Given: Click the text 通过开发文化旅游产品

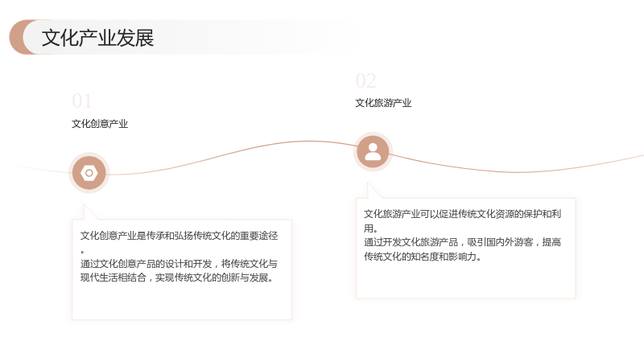Looking at the screenshot, I should click(x=411, y=242).
